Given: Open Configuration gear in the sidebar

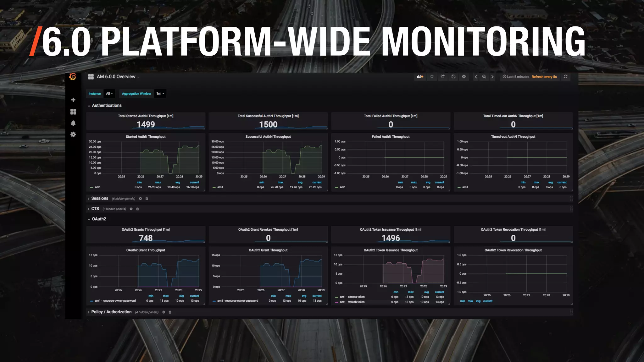Looking at the screenshot, I should pos(73,134).
